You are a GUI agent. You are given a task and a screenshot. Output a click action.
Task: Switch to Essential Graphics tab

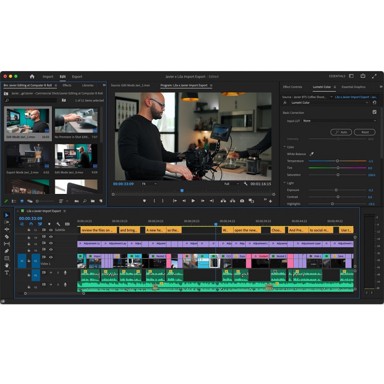354,87
